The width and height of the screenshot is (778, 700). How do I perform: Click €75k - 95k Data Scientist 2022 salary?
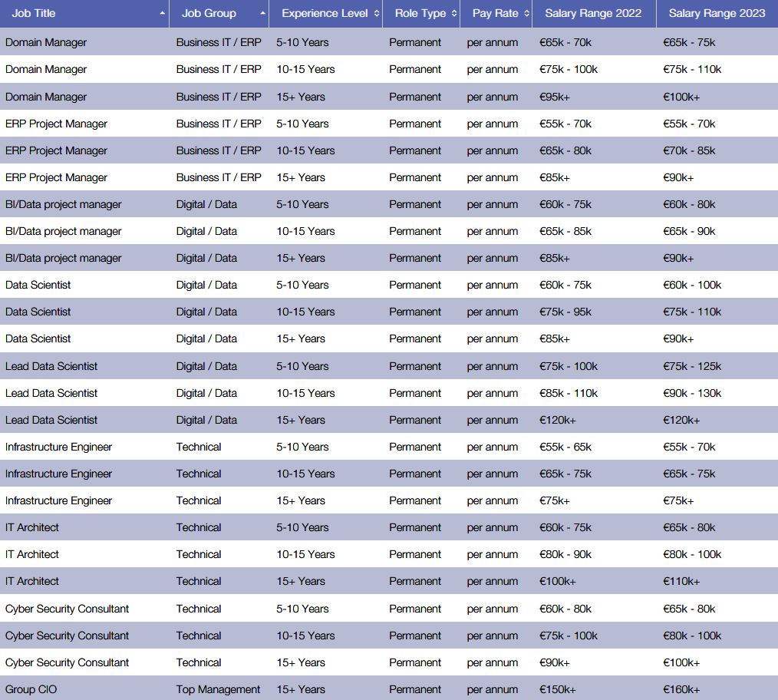point(565,312)
